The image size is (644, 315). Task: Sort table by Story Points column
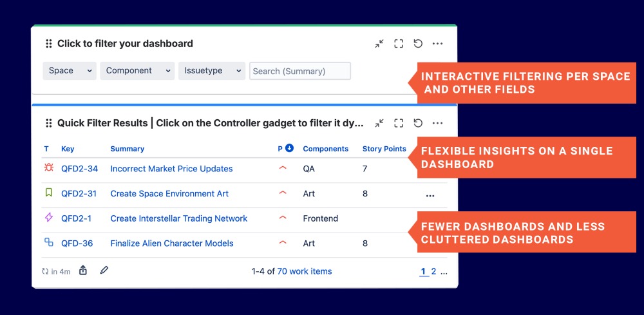coord(384,149)
